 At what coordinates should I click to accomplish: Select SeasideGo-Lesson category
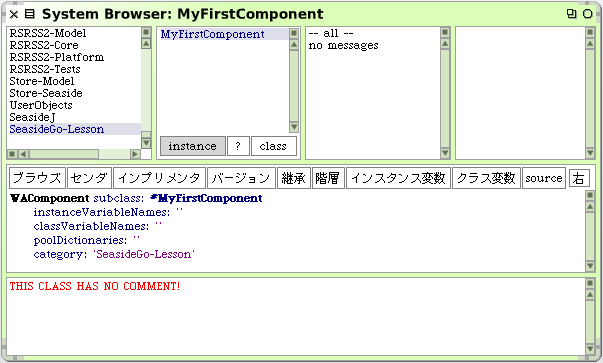75,129
